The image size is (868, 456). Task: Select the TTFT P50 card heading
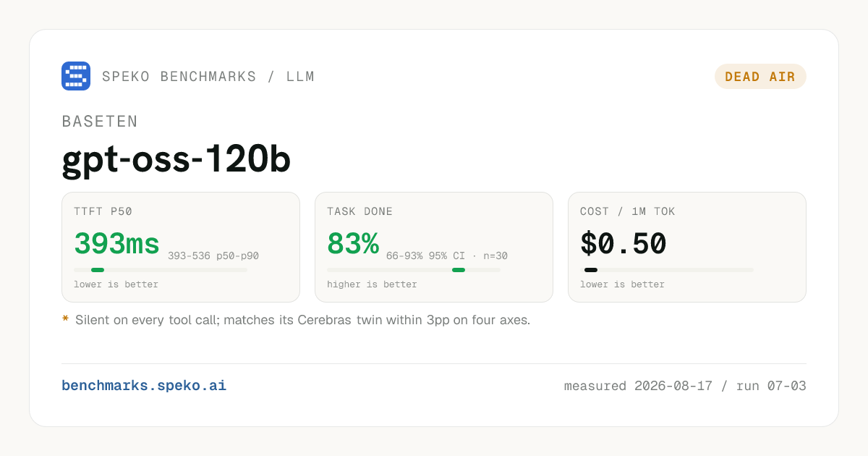[x=103, y=212]
